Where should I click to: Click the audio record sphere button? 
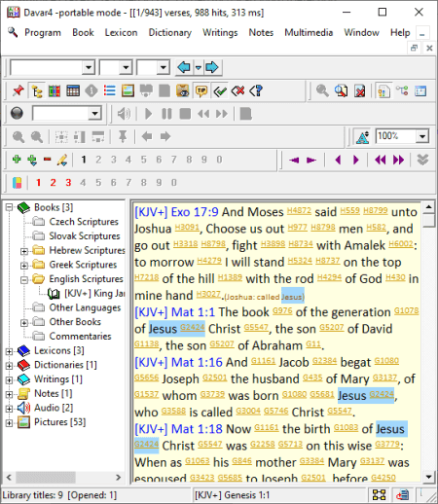[x=17, y=113]
